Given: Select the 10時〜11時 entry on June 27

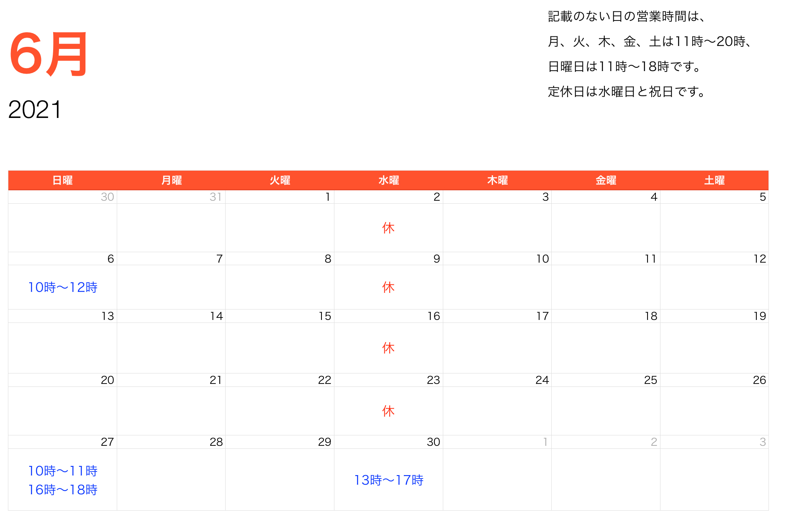Looking at the screenshot, I should pos(63,471).
